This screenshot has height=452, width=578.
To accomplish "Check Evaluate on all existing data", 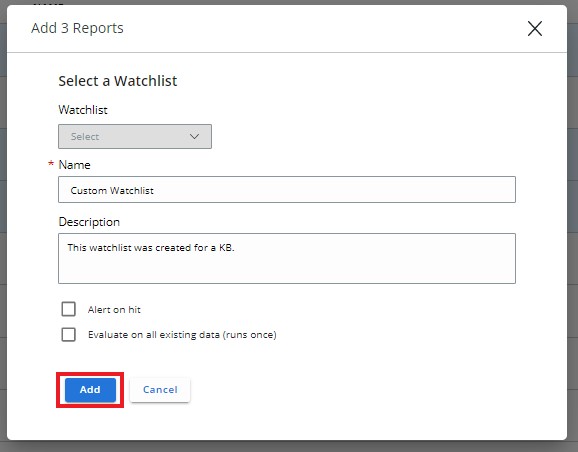I will (x=69, y=334).
